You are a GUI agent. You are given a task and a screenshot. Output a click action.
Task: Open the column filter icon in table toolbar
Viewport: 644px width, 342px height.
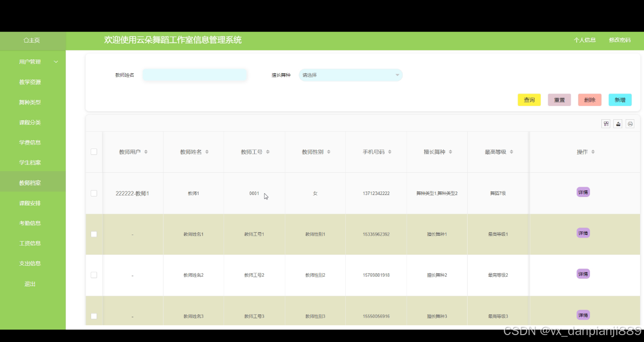pyautogui.click(x=606, y=124)
